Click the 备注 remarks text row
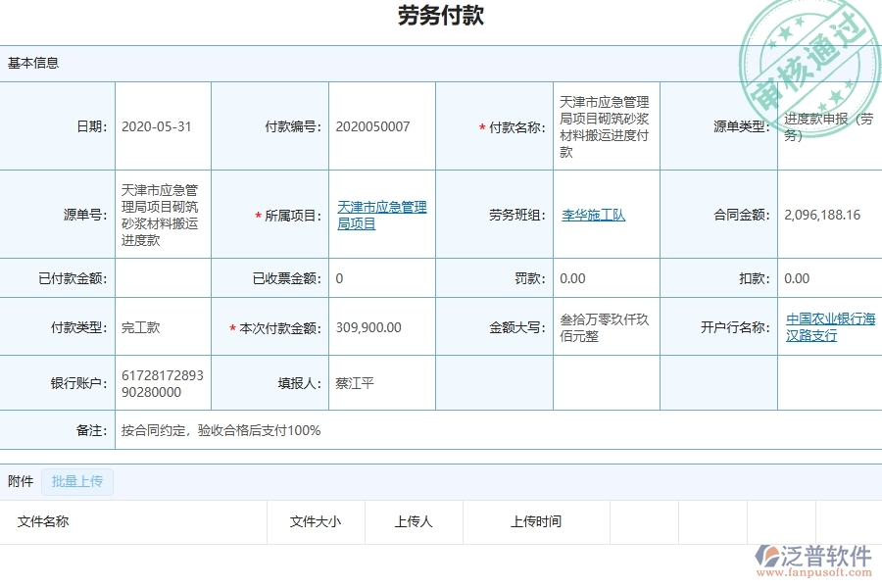 coord(221,430)
